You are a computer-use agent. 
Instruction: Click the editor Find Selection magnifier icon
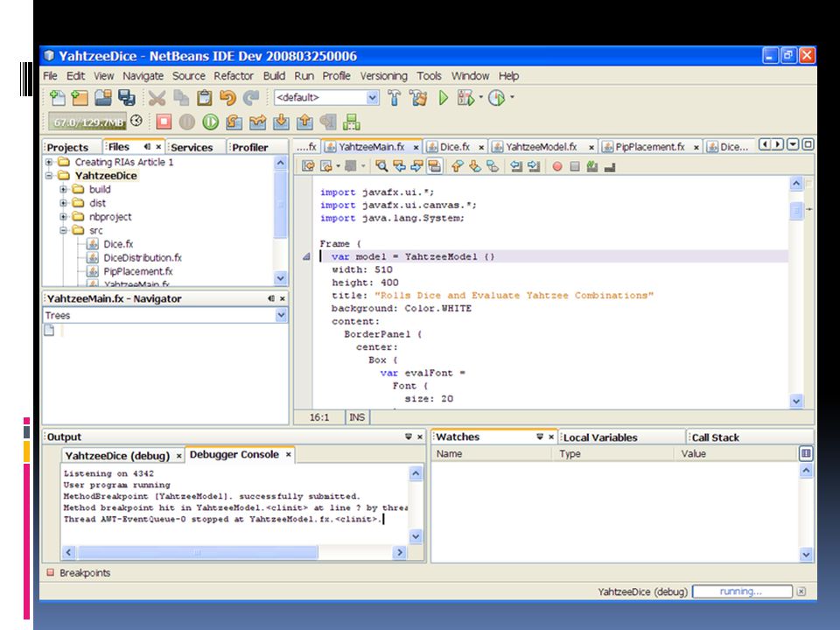click(x=381, y=166)
